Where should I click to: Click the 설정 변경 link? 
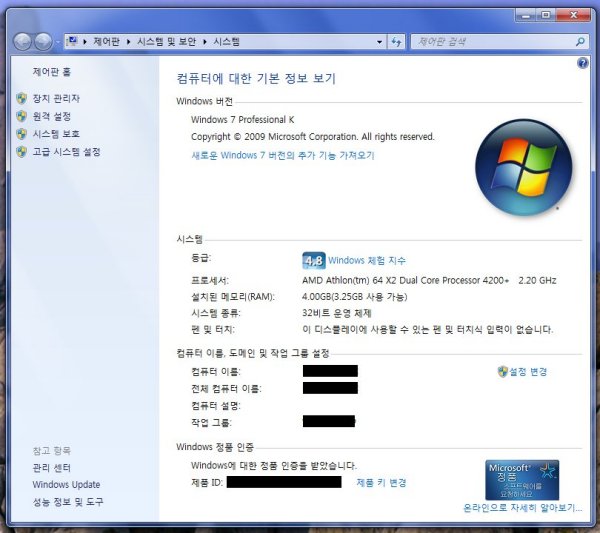click(x=528, y=372)
